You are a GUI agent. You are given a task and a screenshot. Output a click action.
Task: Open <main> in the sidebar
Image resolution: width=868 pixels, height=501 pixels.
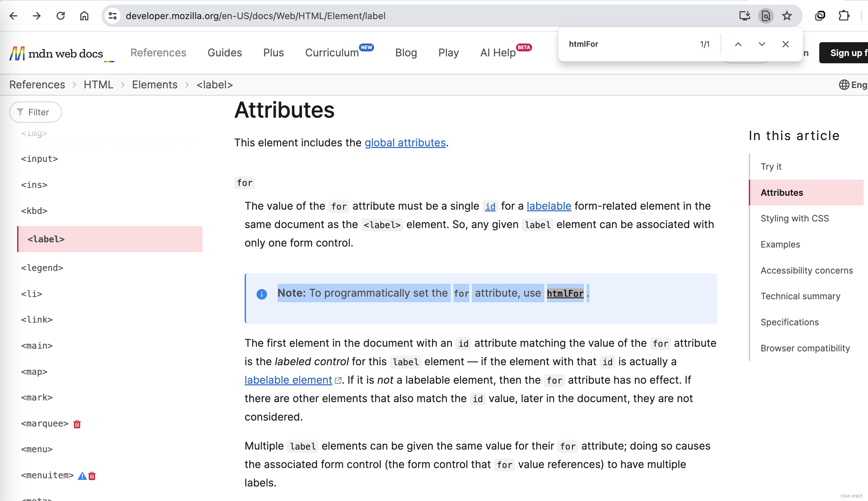37,345
